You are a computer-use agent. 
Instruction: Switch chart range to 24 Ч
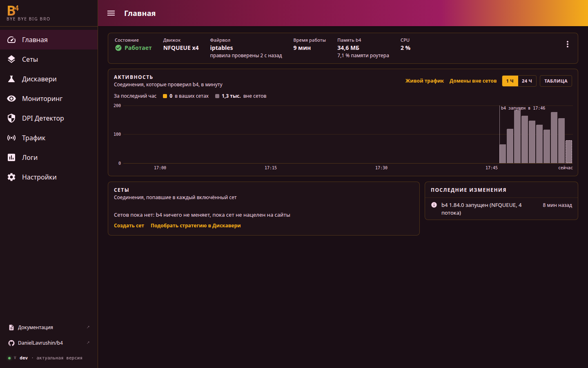(527, 81)
